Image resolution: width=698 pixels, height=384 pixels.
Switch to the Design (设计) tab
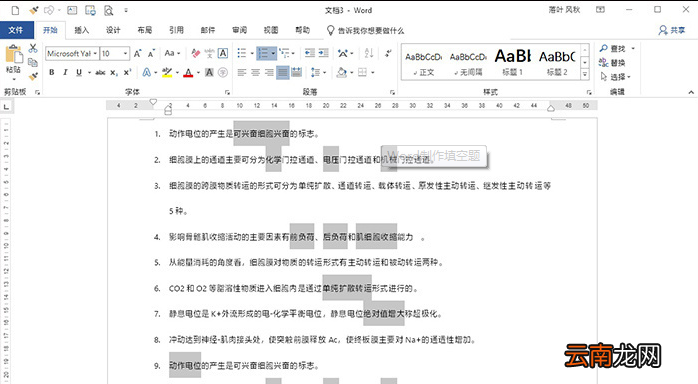point(113,30)
